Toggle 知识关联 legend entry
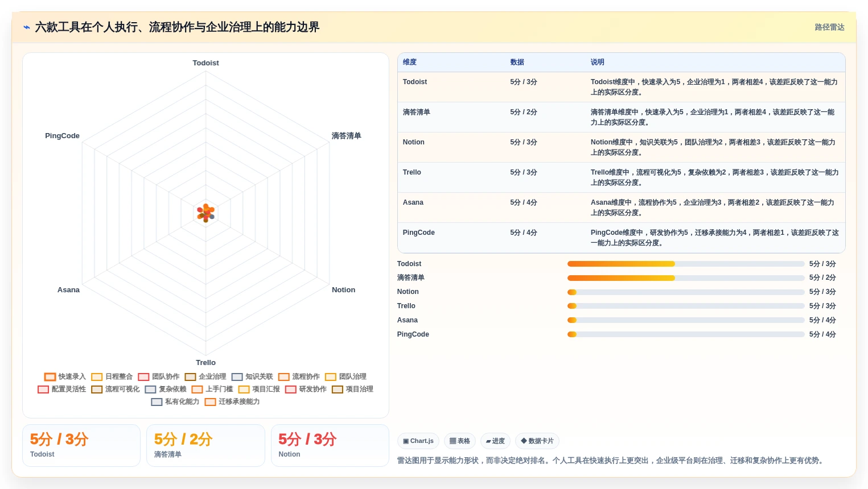Viewport: 868px width, 489px height. 252,377
